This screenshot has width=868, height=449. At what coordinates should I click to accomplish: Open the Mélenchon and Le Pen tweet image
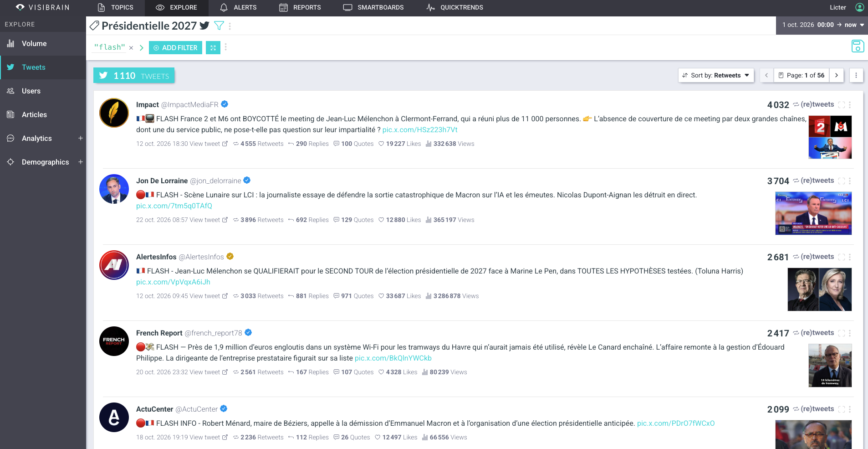point(819,289)
